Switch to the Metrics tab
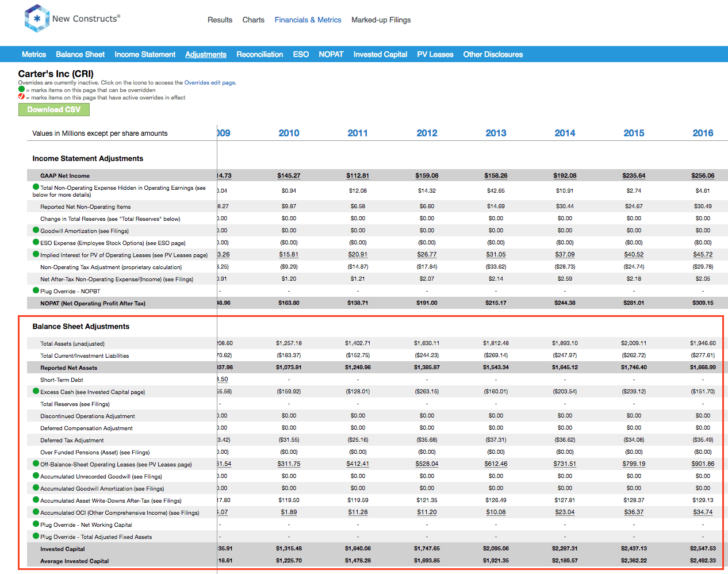This screenshot has width=728, height=574. point(34,54)
